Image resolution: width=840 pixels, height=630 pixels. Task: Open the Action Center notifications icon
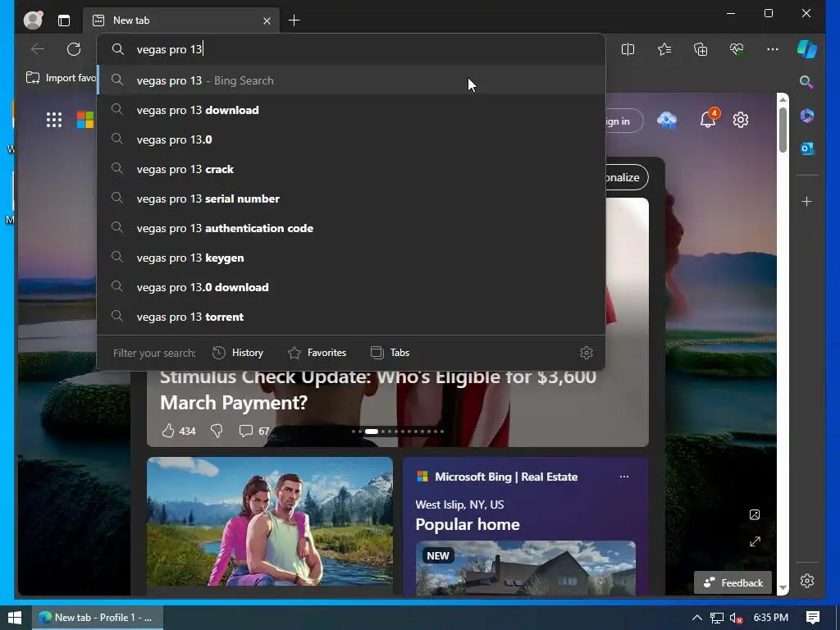click(x=813, y=618)
